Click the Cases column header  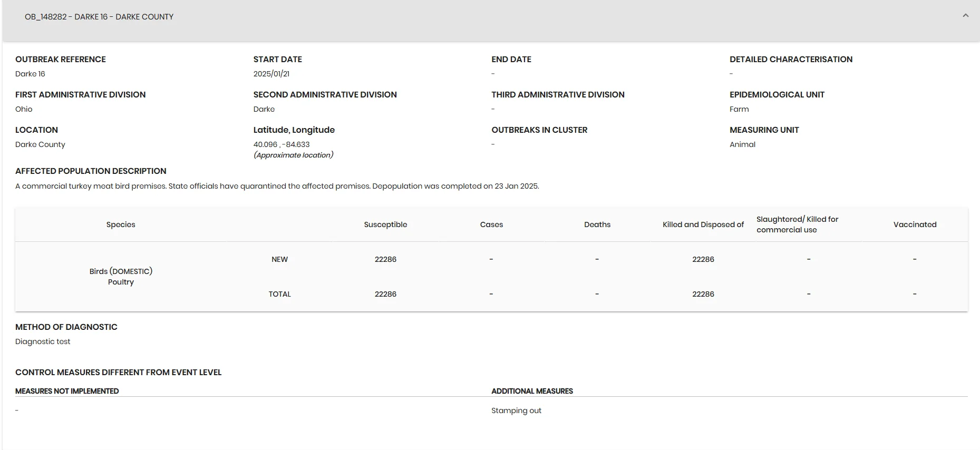pos(491,224)
